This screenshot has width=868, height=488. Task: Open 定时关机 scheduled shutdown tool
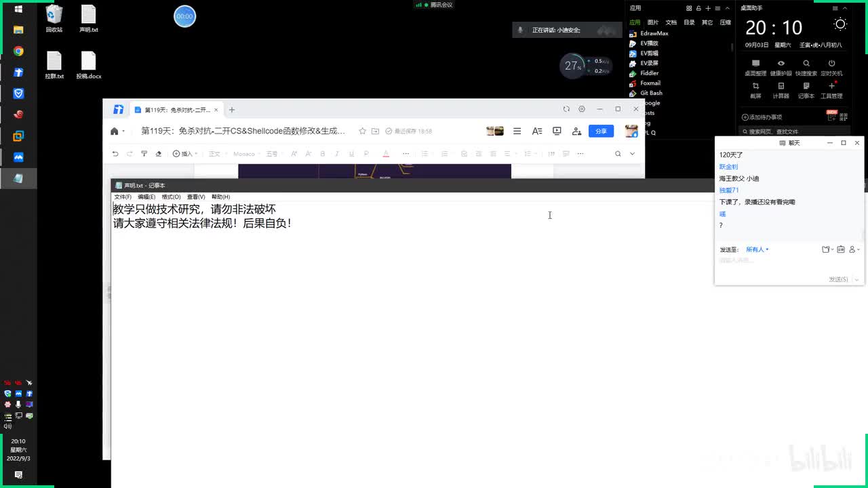coord(831,67)
